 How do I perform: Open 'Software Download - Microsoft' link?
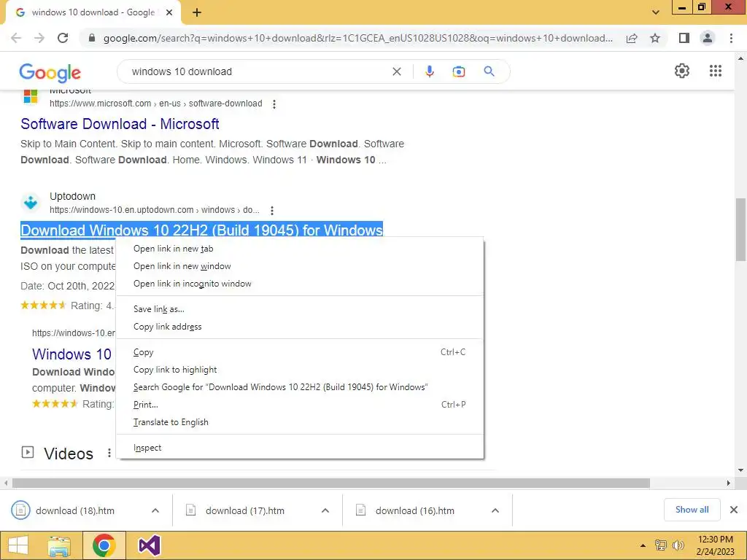[x=120, y=124]
